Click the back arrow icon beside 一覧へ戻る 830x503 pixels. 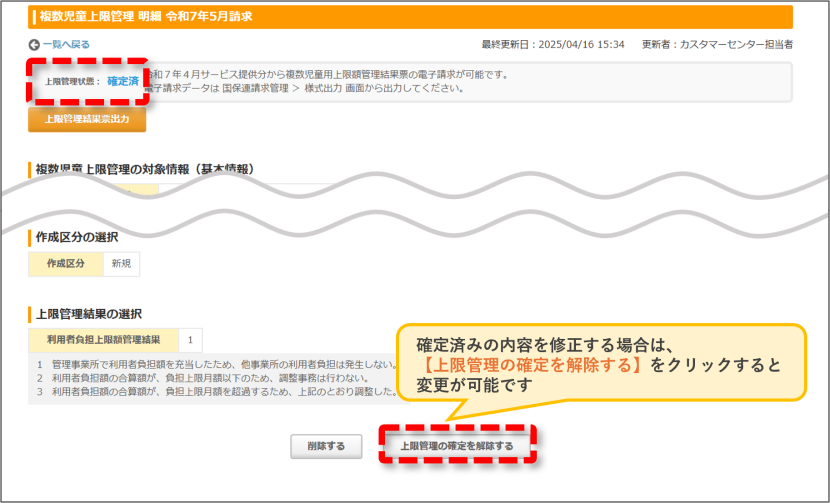(x=34, y=45)
